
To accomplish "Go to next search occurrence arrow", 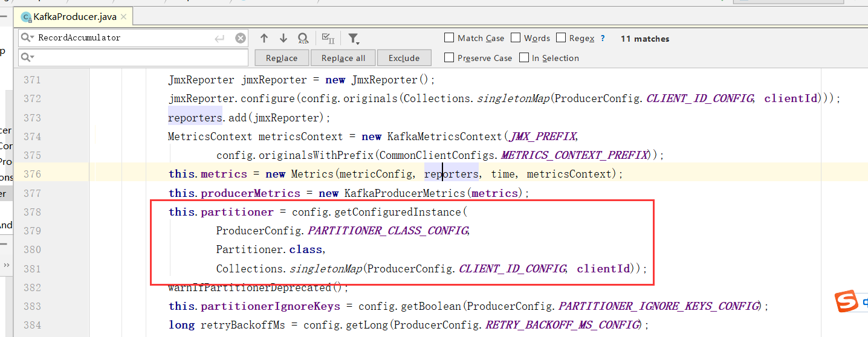I will (283, 38).
